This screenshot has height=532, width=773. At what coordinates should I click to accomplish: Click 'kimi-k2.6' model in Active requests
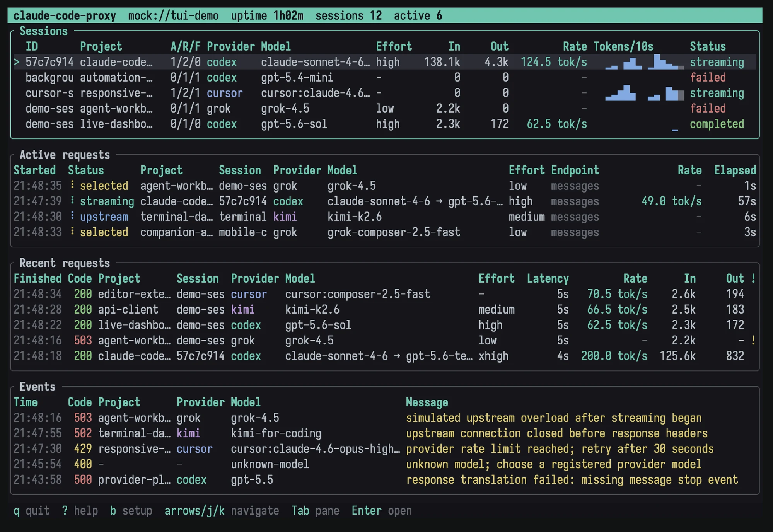(x=355, y=217)
